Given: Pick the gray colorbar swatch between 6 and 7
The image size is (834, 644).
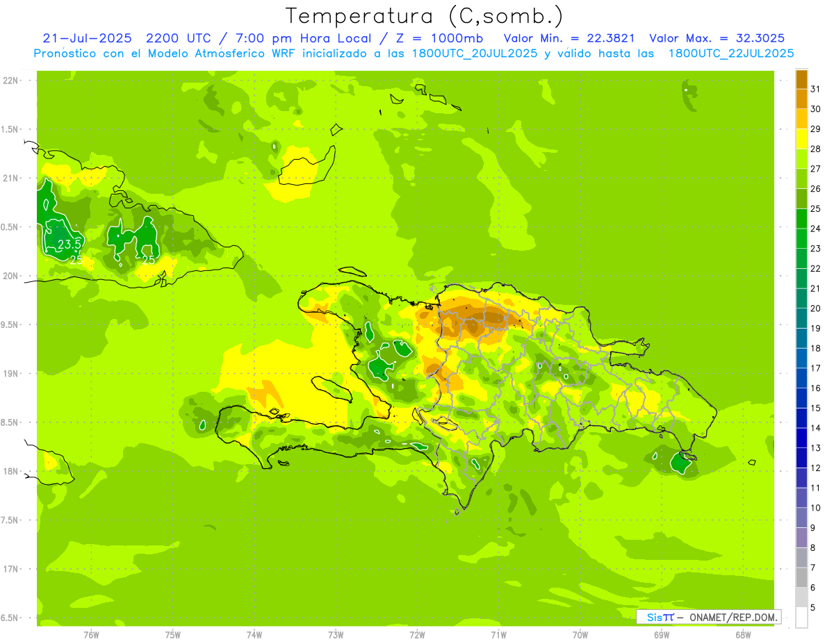Looking at the screenshot, I should [x=801, y=577].
